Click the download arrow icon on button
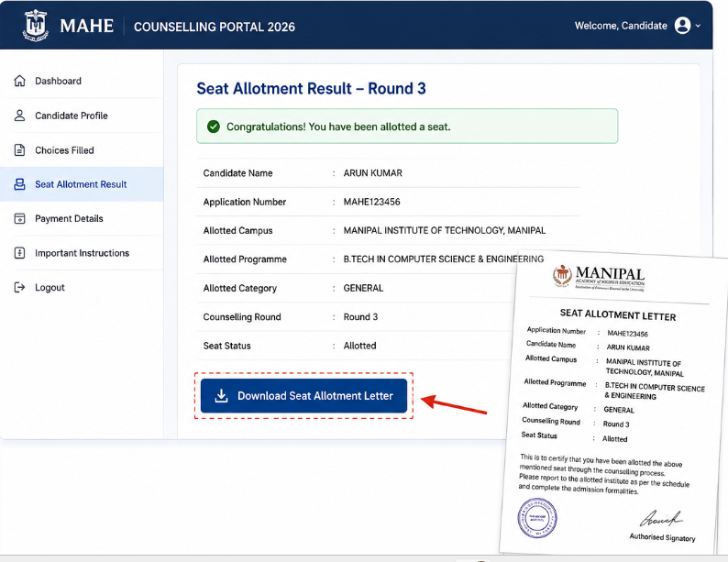The height and width of the screenshot is (562, 728). point(222,396)
